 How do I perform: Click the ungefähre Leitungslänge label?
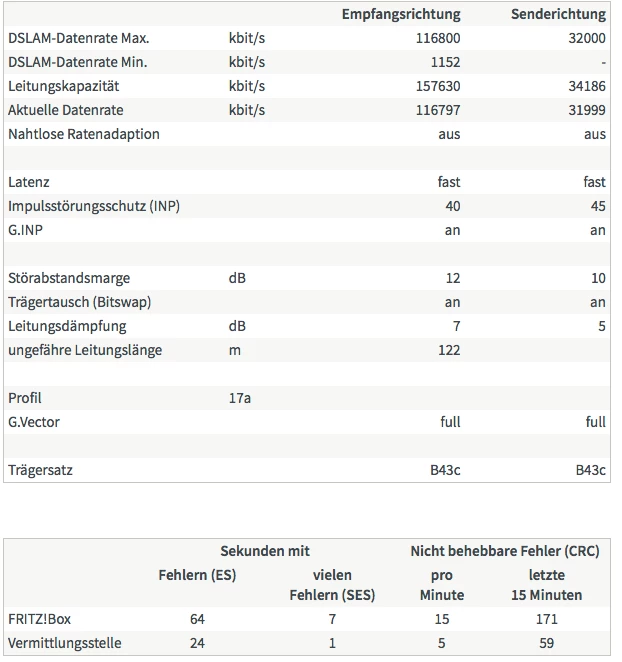click(x=84, y=350)
